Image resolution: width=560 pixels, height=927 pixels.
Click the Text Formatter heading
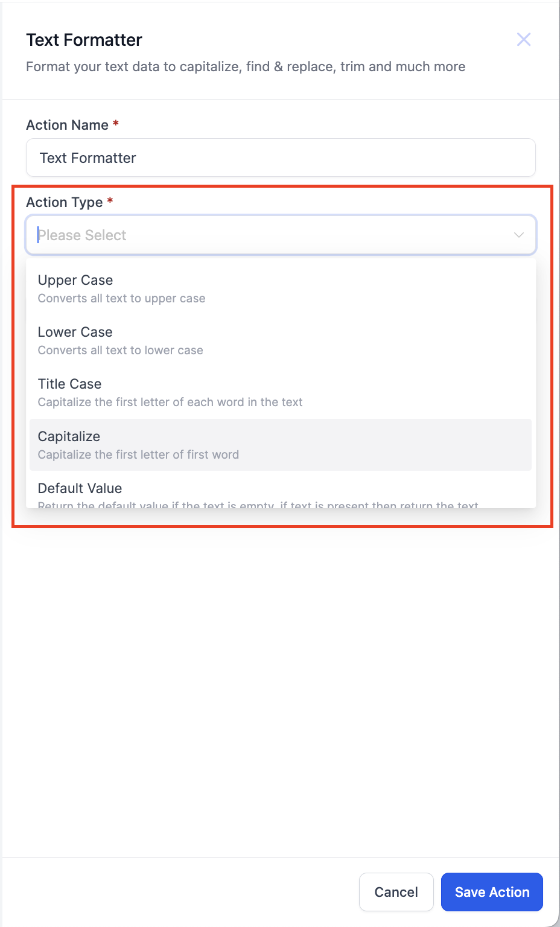tap(84, 40)
